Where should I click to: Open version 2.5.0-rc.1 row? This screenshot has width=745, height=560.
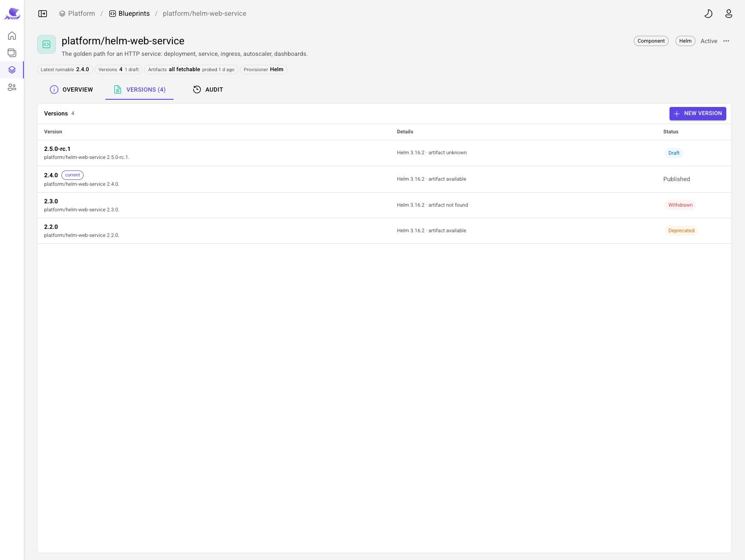point(384,153)
